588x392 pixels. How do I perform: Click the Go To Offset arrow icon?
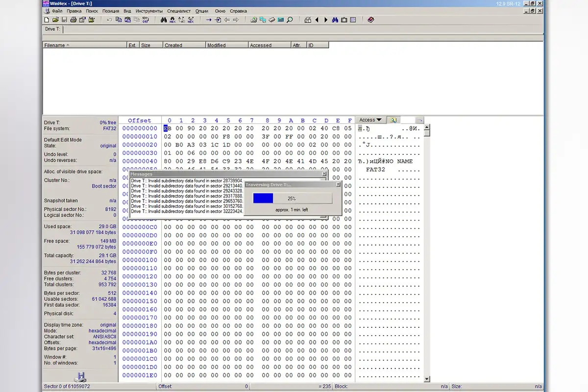(x=209, y=20)
